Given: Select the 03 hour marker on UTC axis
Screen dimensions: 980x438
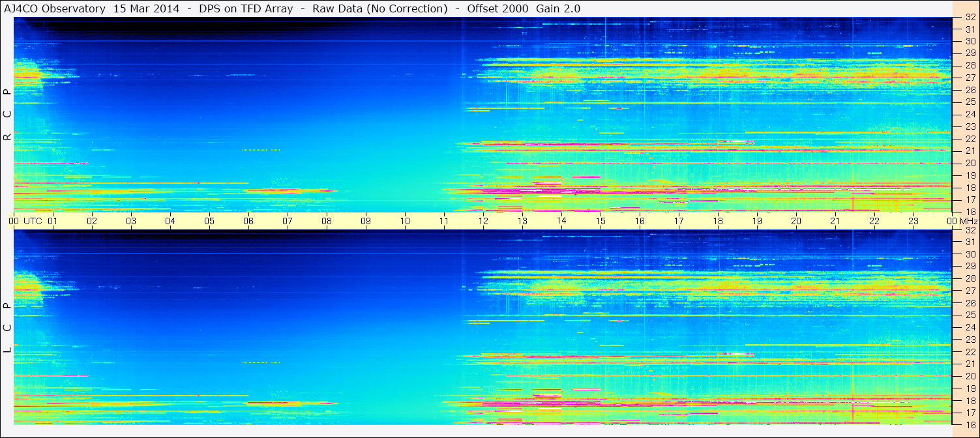Looking at the screenshot, I should tap(131, 221).
